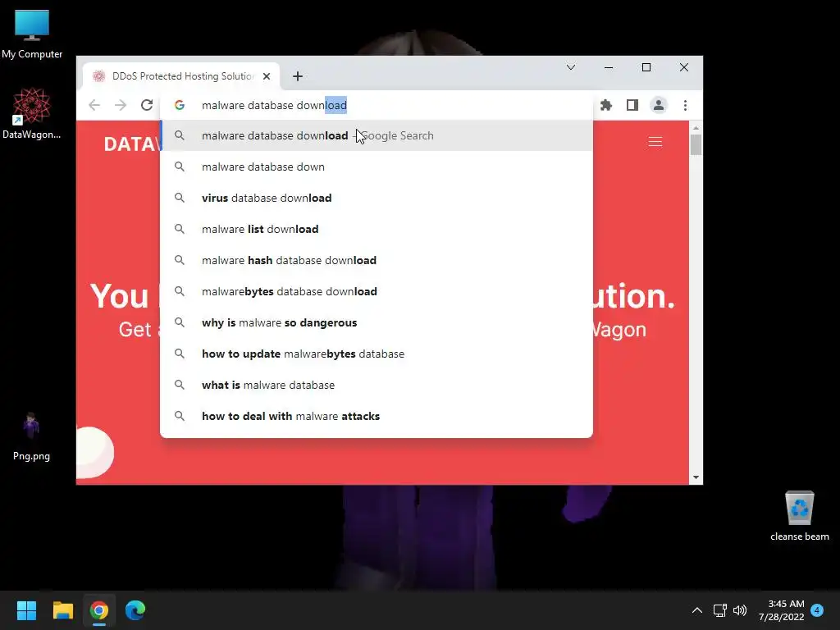Click the page scrollbar down arrow
This screenshot has width=840, height=630.
(x=696, y=477)
